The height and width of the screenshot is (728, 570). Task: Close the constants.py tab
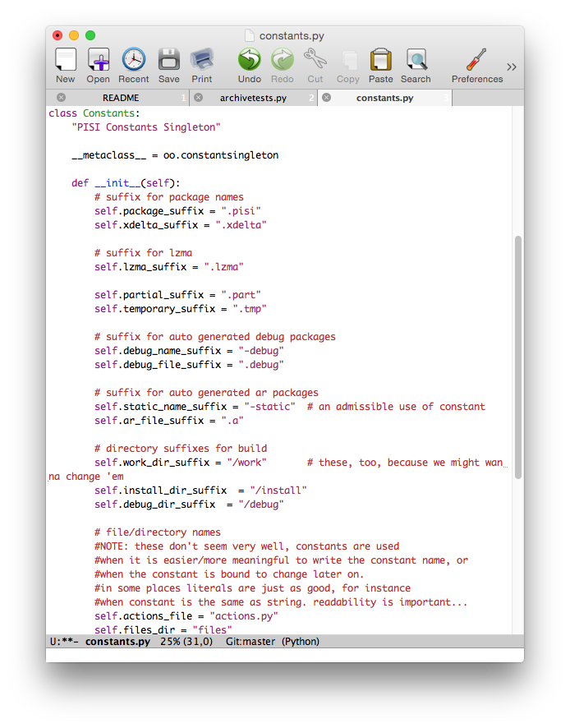(326, 98)
